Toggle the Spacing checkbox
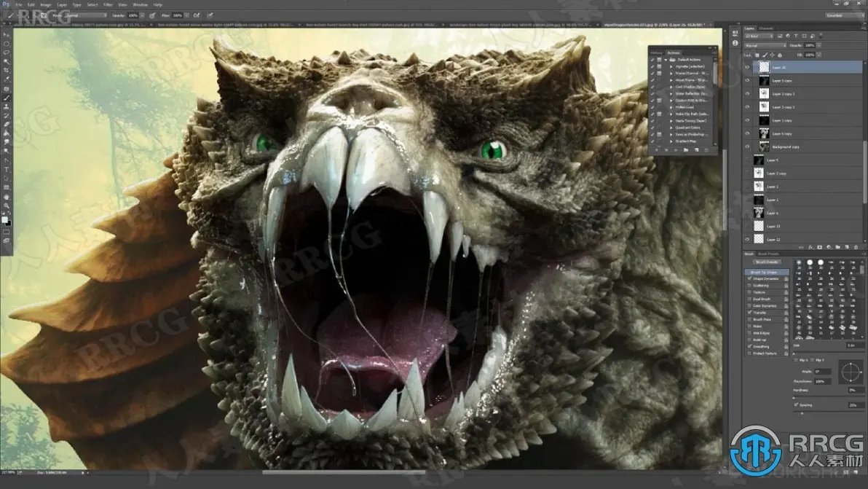The height and width of the screenshot is (489, 868). click(x=796, y=404)
